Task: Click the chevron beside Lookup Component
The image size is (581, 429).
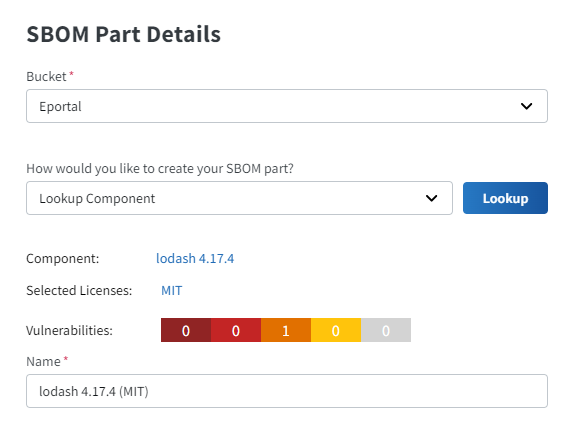Action: pos(431,198)
